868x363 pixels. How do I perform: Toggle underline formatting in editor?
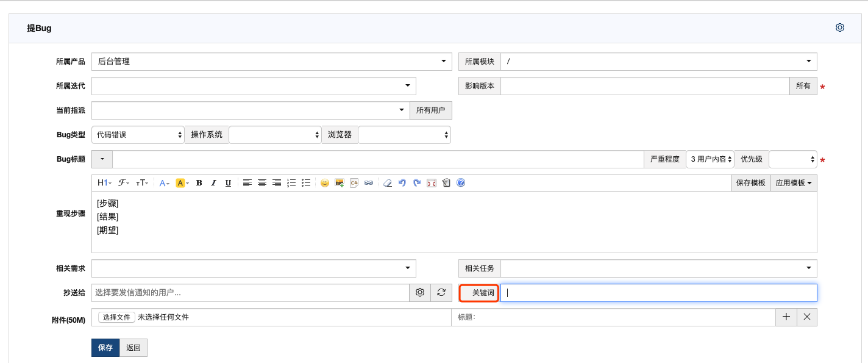(x=228, y=183)
